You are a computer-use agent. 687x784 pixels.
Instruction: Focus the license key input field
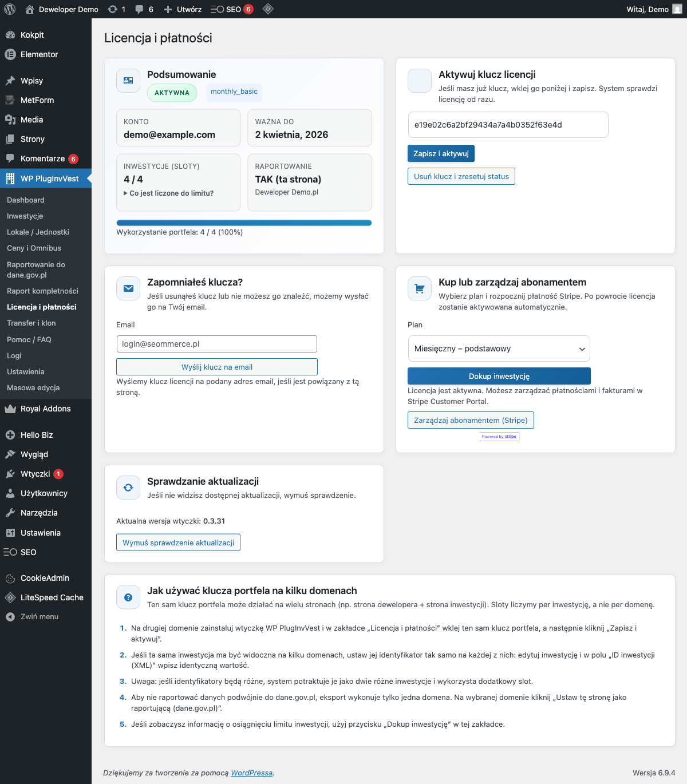508,125
